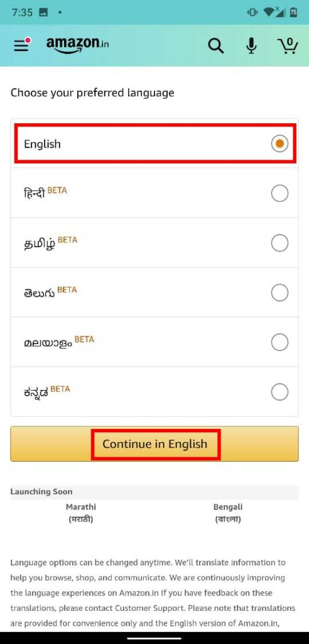
Task: Select the Tamil BETA radio button
Action: click(279, 243)
